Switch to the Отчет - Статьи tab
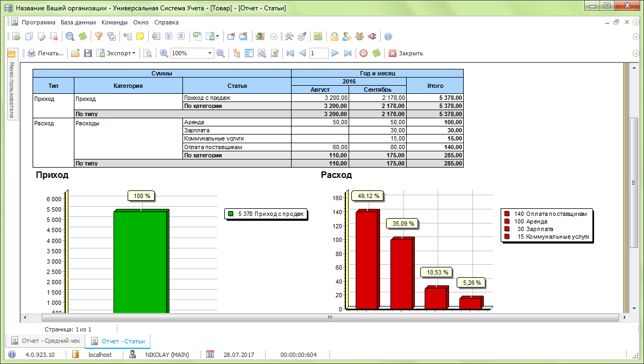Image resolution: width=644 pixels, height=364 pixels. (x=118, y=341)
